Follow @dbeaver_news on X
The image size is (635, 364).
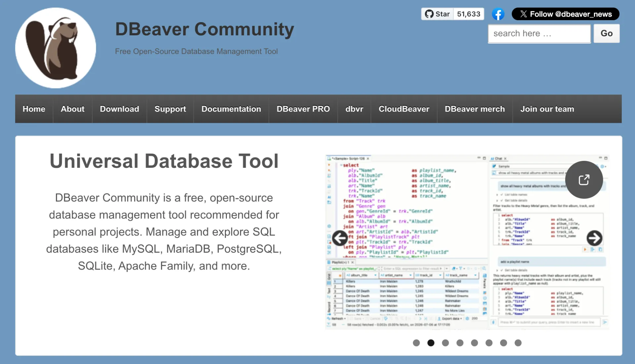click(566, 14)
